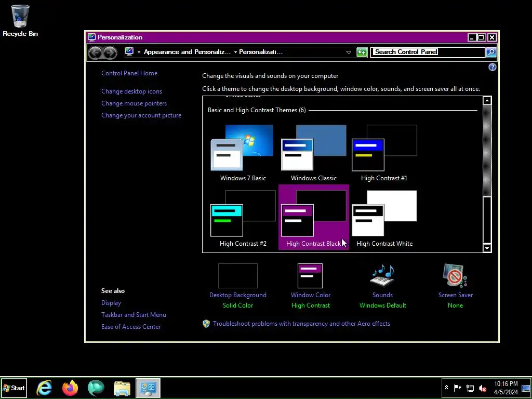Image resolution: width=532 pixels, height=399 pixels.
Task: Select the High Contrast Black theme
Action: click(313, 217)
